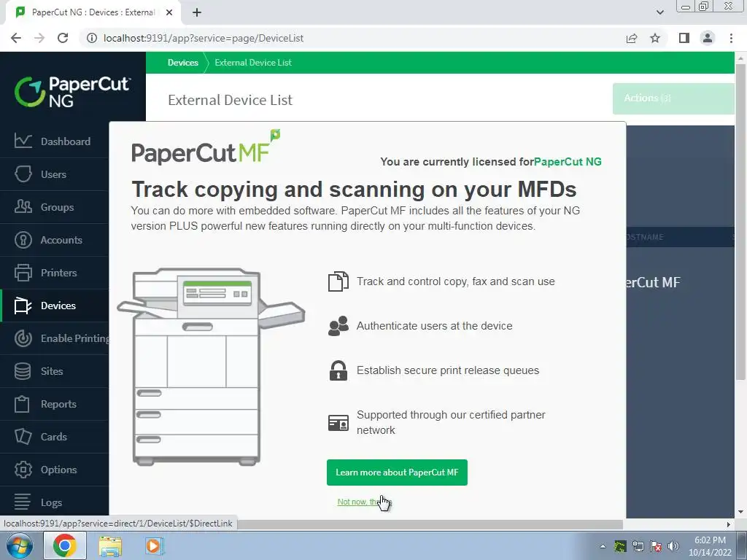Expand the tab search dropdown arrow
This screenshot has width=747, height=560.
pyautogui.click(x=659, y=12)
